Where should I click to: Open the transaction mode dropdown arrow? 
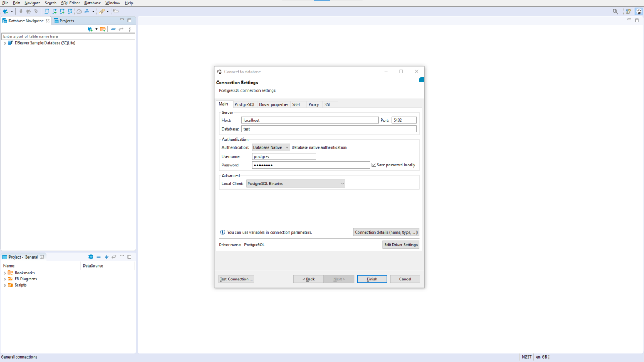pos(93,12)
